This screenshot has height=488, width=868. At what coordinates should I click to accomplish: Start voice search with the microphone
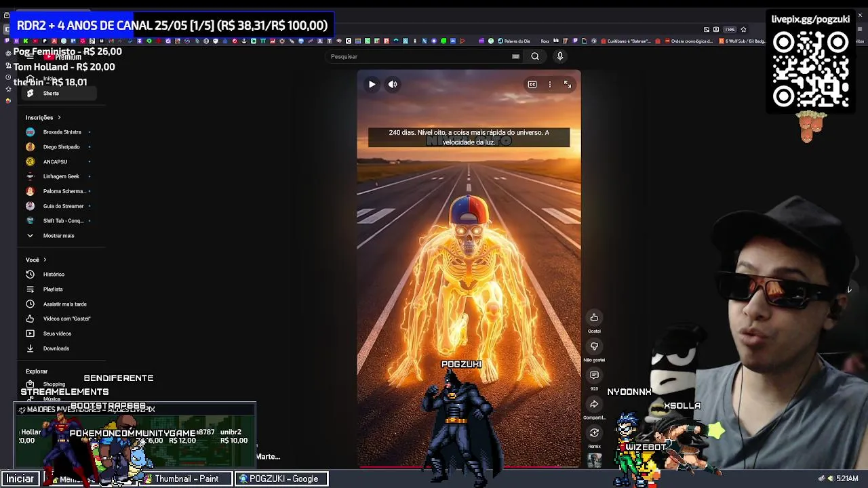point(560,56)
